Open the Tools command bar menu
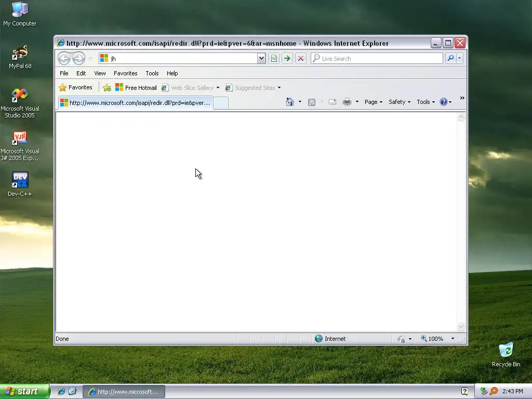The image size is (532, 399). [x=425, y=102]
